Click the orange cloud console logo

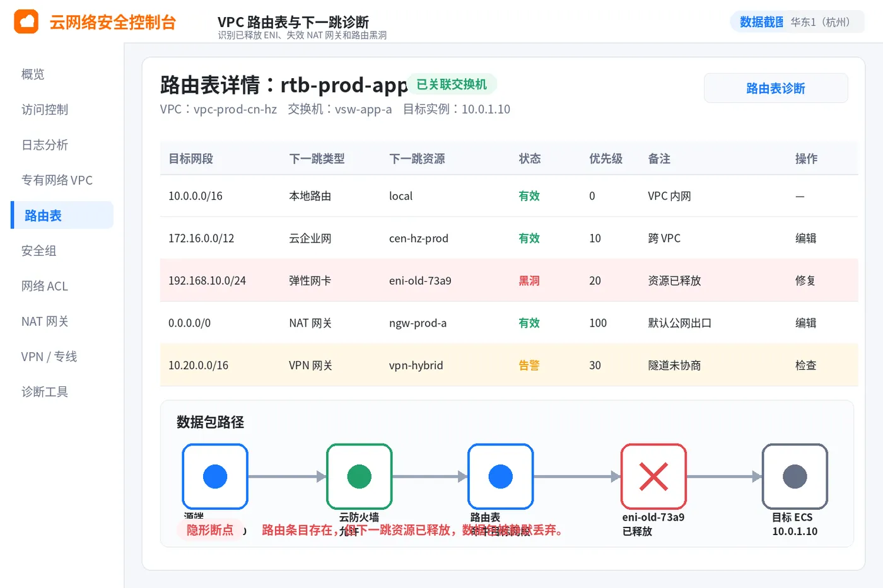pos(26,21)
